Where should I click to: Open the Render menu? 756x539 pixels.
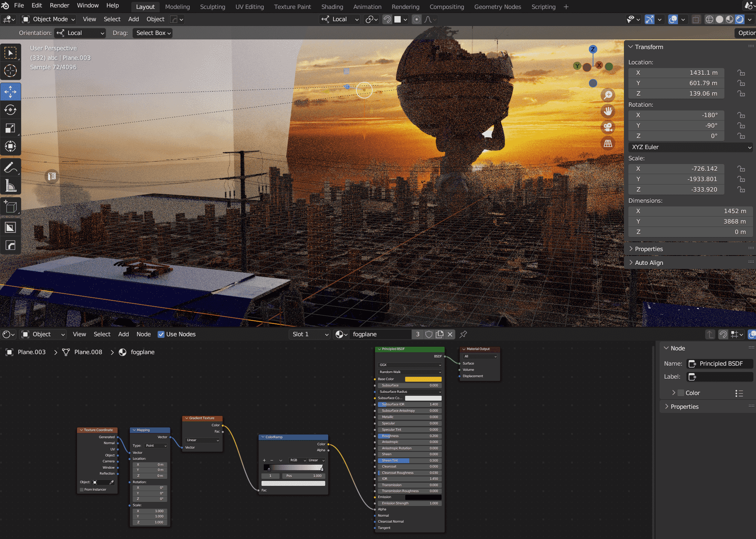tap(60, 6)
